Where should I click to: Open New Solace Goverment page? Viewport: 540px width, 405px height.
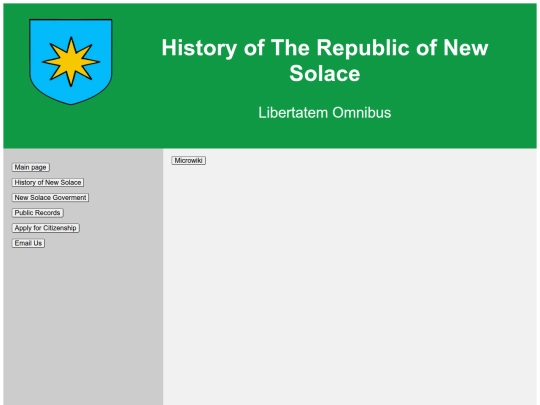click(50, 198)
